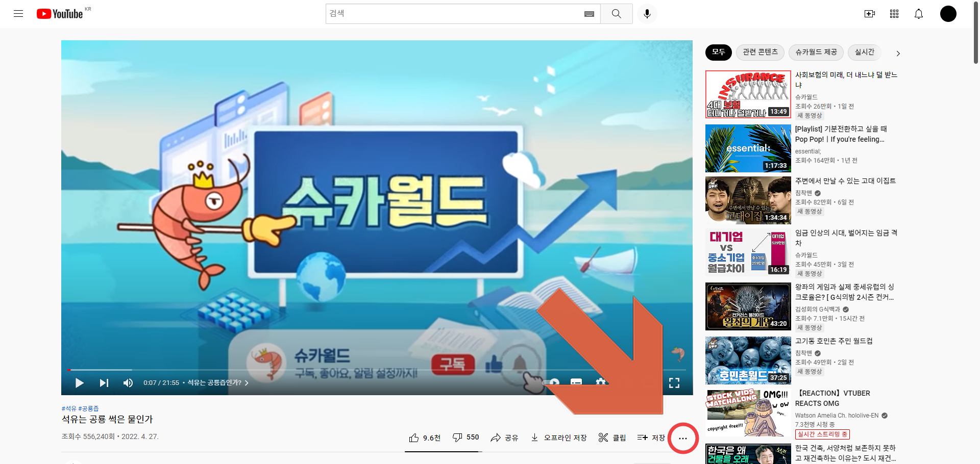Viewport: 980px width, 464px height.
Task: Open the Watson Amelia Ch. hololive-EN channel
Action: (x=837, y=416)
